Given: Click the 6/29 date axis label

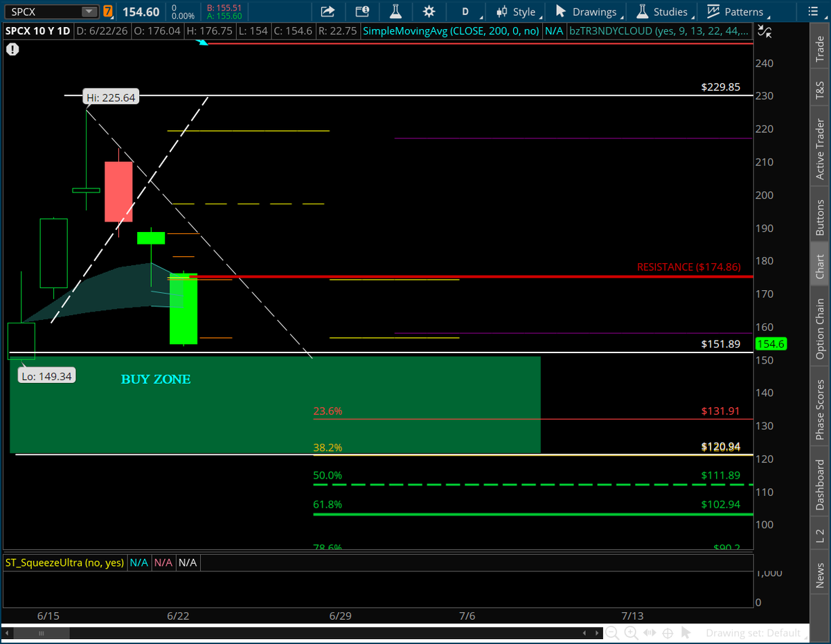Looking at the screenshot, I should [x=341, y=616].
